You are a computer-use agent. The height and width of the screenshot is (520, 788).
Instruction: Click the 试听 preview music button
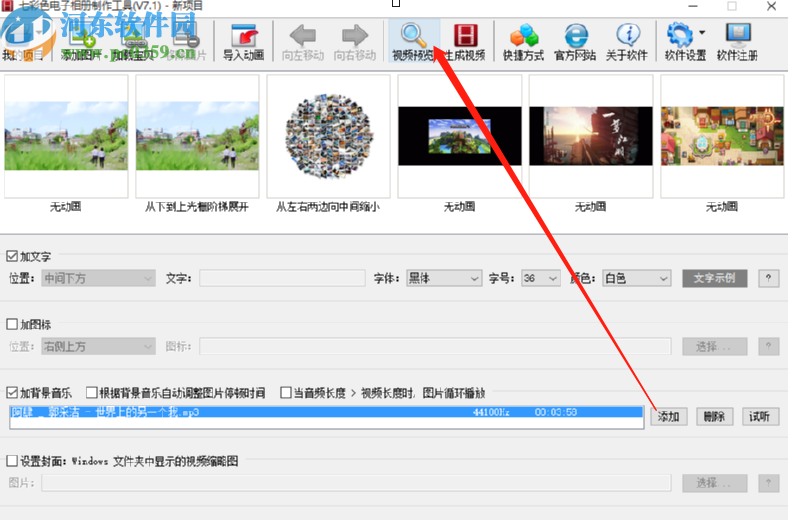760,417
